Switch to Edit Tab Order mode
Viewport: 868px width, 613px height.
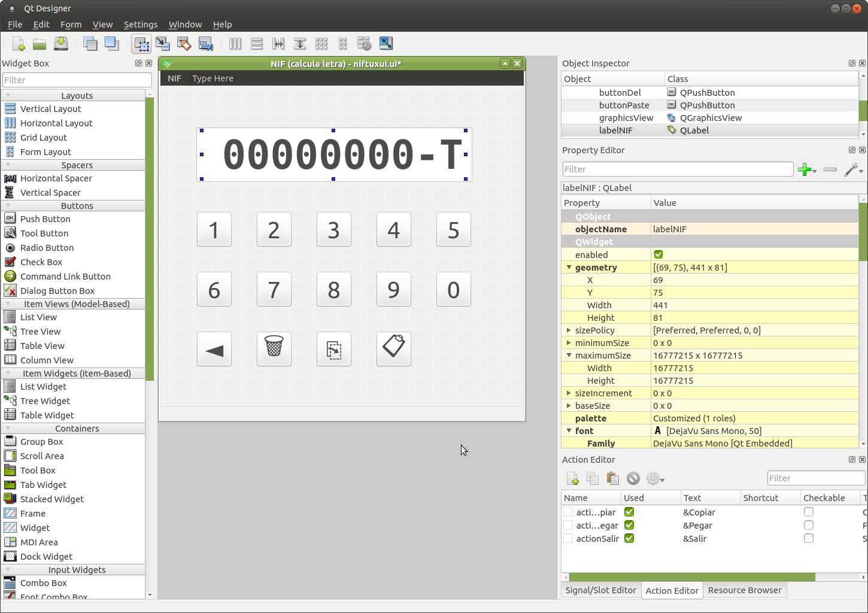(206, 44)
